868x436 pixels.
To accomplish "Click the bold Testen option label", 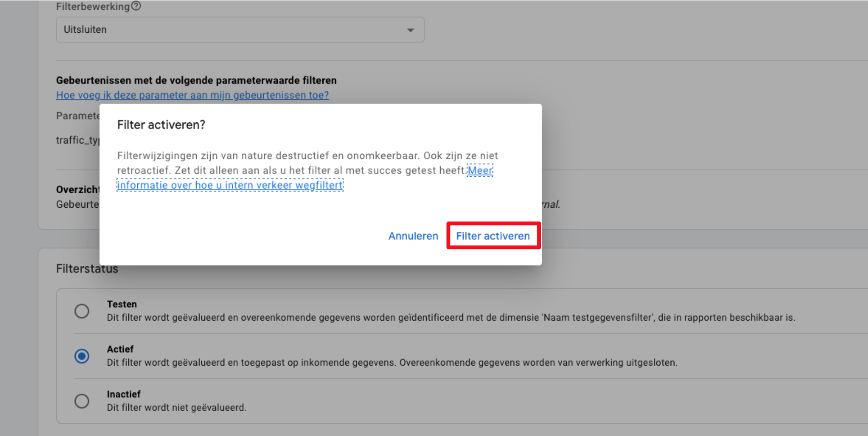I will click(x=122, y=304).
